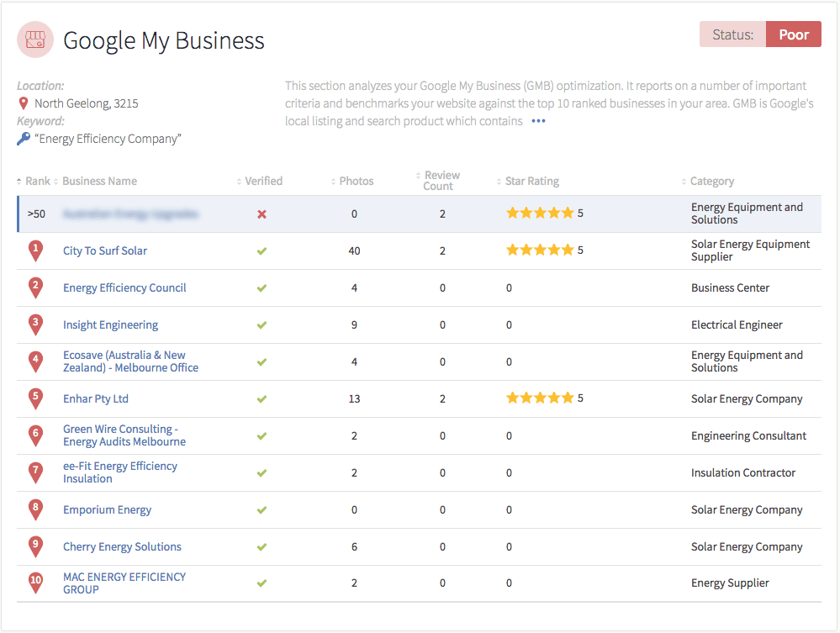Click the red X unverified icon

point(262,214)
